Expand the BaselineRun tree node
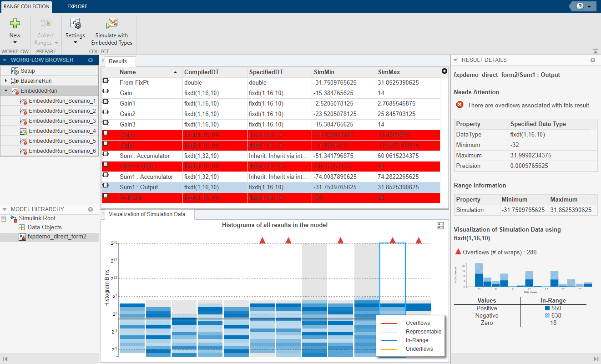The image size is (601, 364). 5,81
